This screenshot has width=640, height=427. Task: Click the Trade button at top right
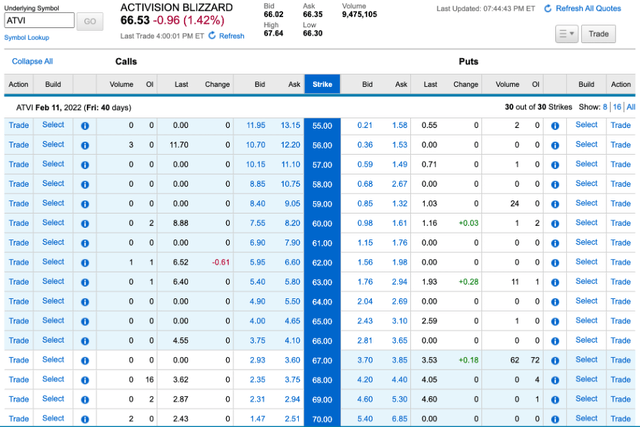(598, 34)
